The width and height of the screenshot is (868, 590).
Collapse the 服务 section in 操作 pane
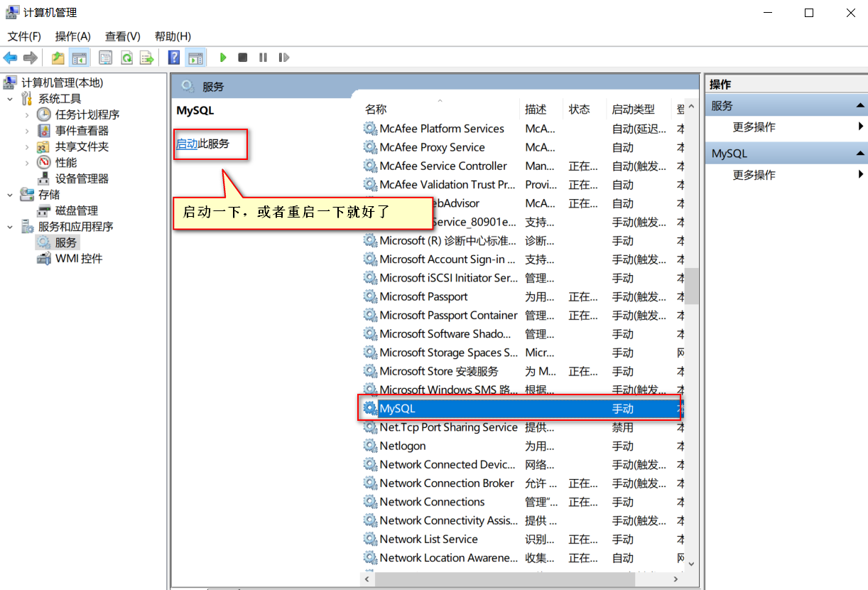point(860,106)
